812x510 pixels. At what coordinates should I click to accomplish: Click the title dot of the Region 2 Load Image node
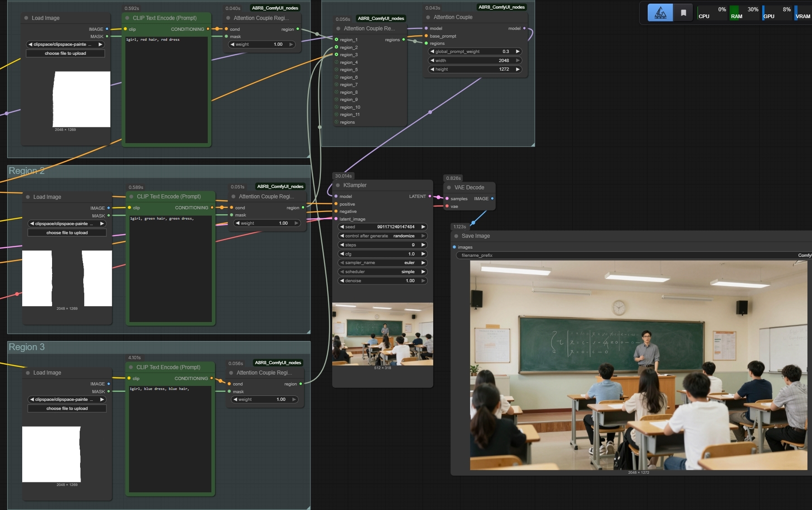(28, 197)
